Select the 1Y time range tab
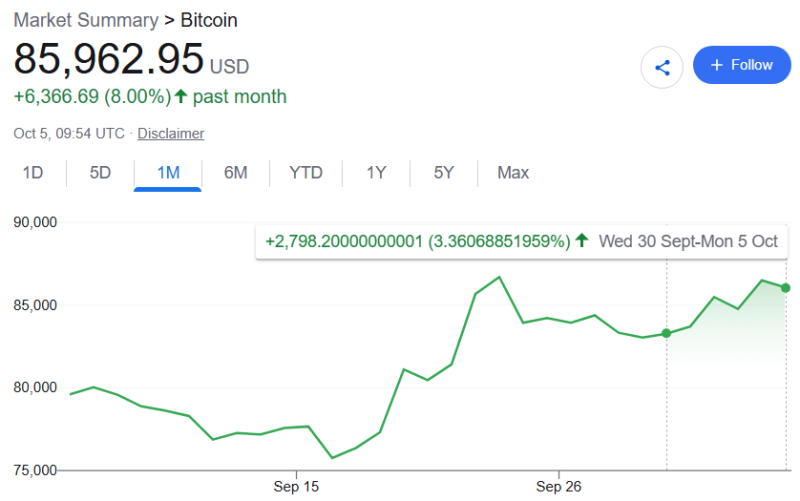The width and height of the screenshot is (800, 501). (376, 172)
